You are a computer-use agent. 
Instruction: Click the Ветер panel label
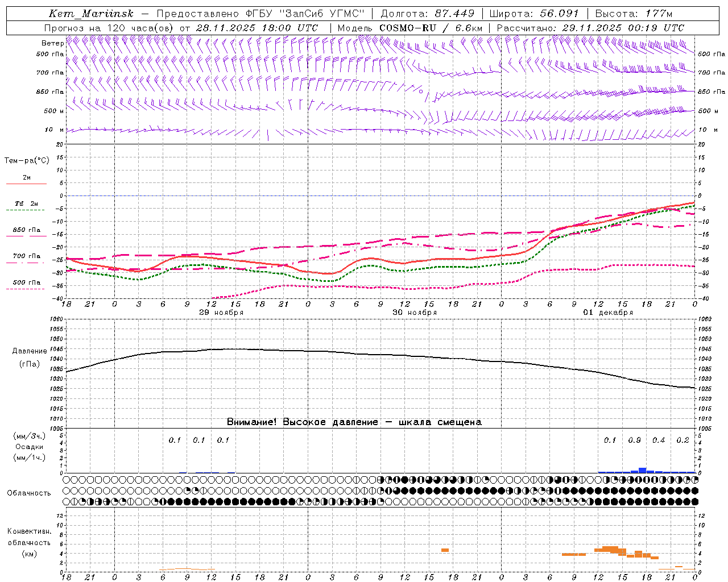pyautogui.click(x=52, y=43)
